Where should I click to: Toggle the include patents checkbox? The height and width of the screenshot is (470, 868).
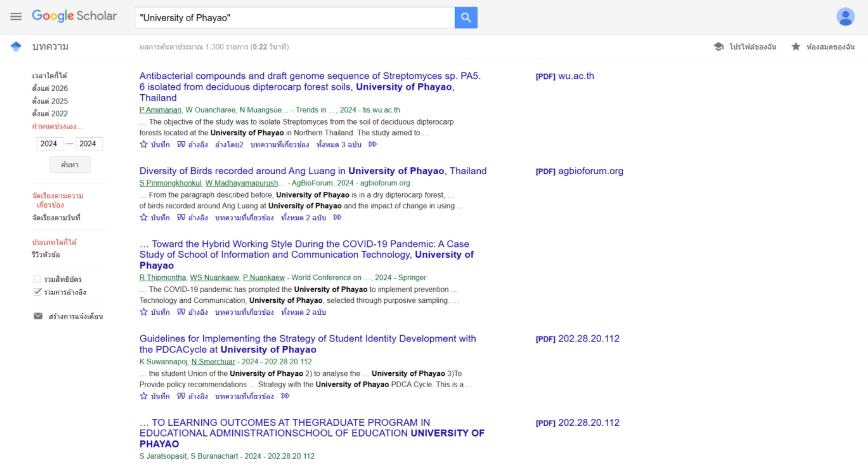click(37, 279)
